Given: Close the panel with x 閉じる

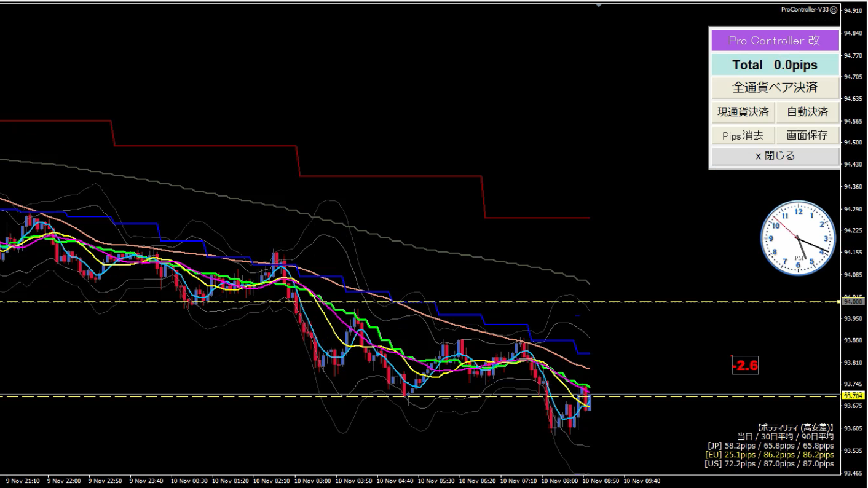Looking at the screenshot, I should 775,156.
